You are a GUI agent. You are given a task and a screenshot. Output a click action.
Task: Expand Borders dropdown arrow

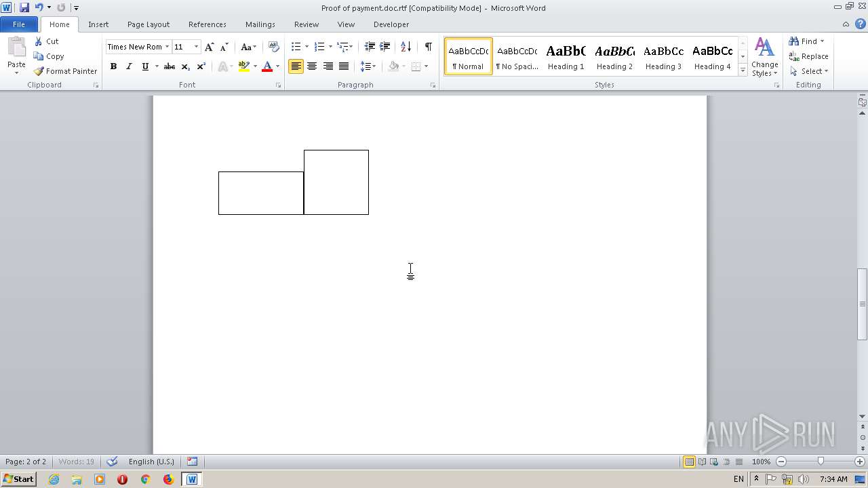point(426,66)
